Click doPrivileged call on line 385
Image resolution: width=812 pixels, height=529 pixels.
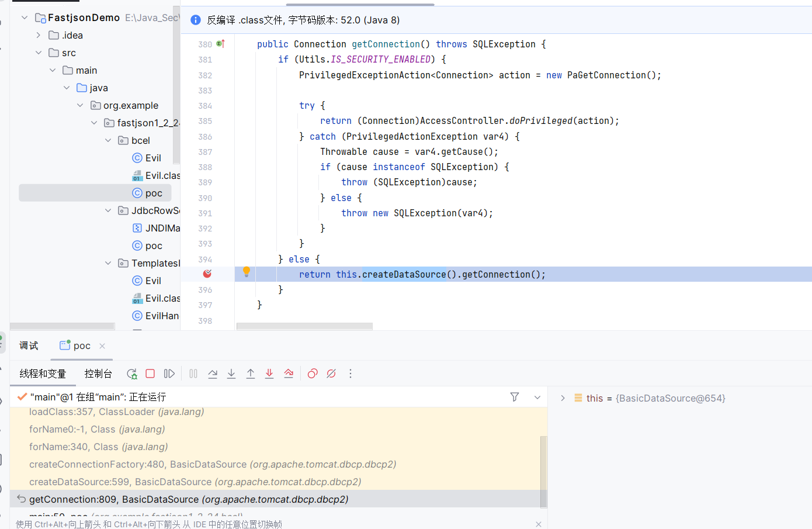[541, 120]
